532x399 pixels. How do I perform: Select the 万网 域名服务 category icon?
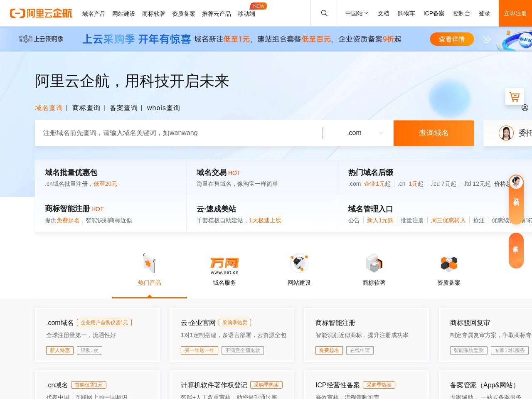pyautogui.click(x=224, y=263)
